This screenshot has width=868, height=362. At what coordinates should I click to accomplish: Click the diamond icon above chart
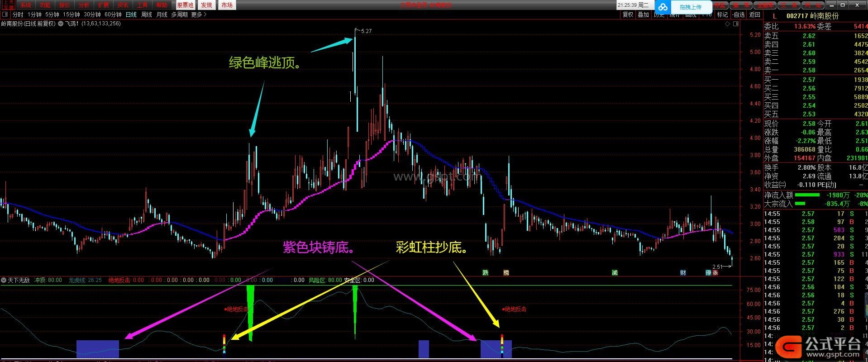coord(727,24)
